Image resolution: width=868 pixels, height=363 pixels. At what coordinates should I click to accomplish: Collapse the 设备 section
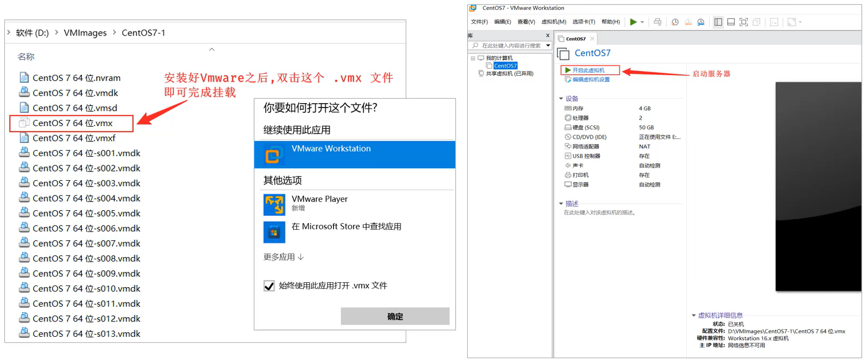click(561, 99)
